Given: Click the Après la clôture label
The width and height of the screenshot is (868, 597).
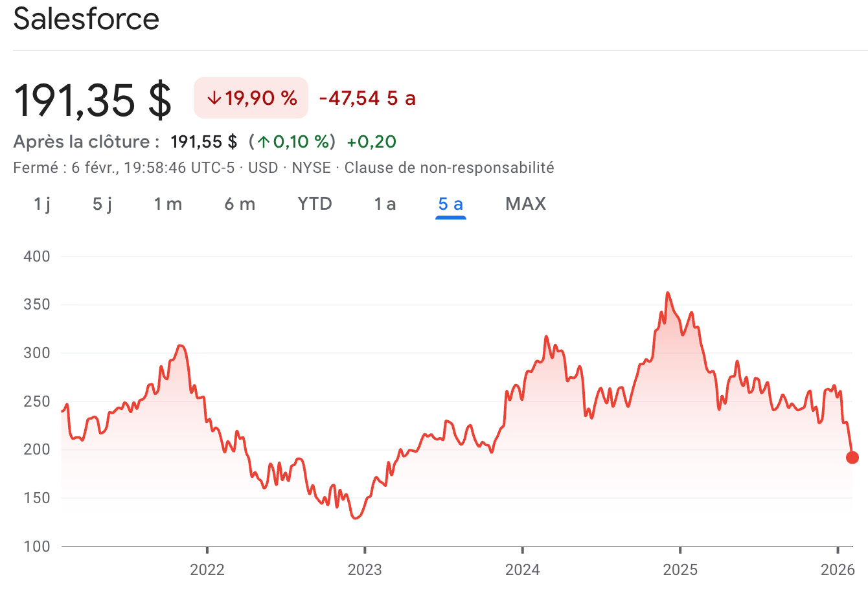Looking at the screenshot, I should coord(86,142).
